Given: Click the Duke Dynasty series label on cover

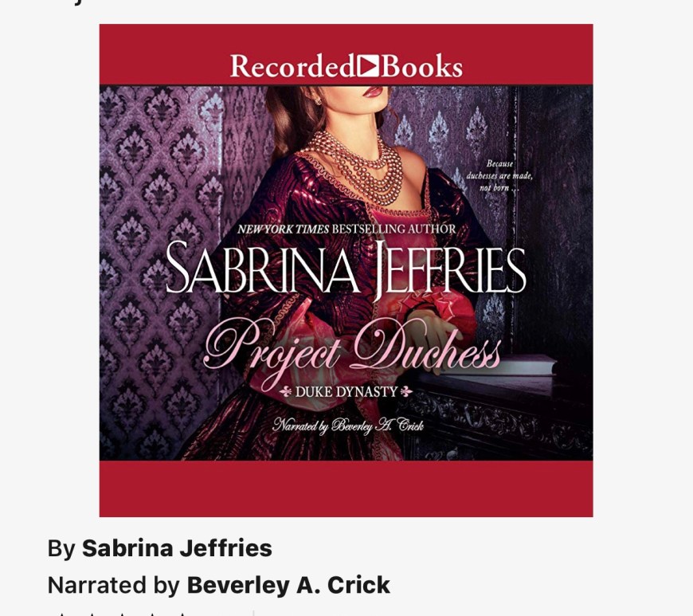Looking at the screenshot, I should pos(346,392).
